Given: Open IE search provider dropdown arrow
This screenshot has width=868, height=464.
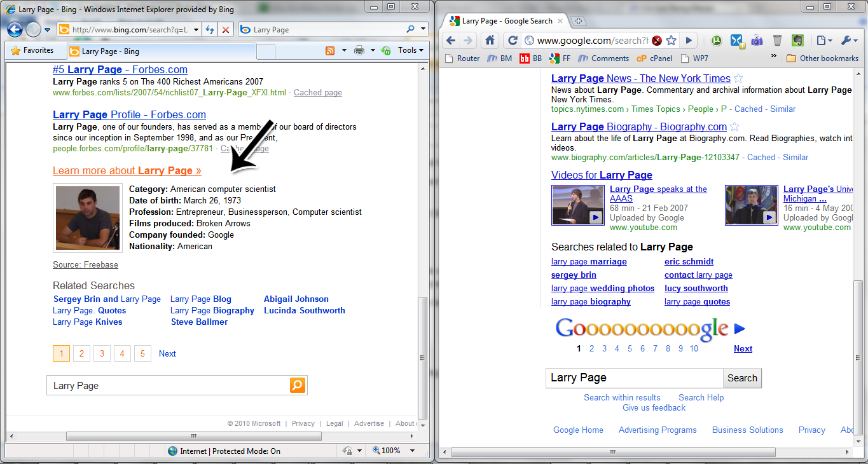Looking at the screenshot, I should [x=424, y=29].
